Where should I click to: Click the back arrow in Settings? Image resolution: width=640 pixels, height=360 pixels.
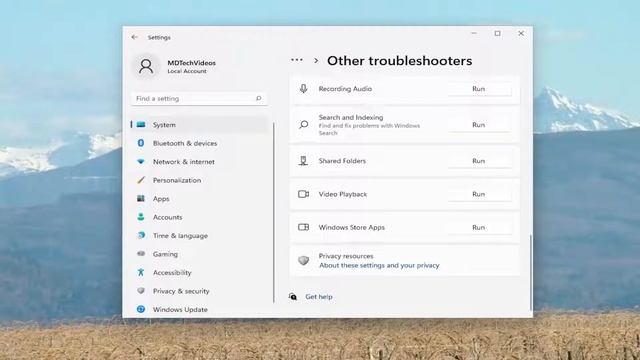(134, 37)
